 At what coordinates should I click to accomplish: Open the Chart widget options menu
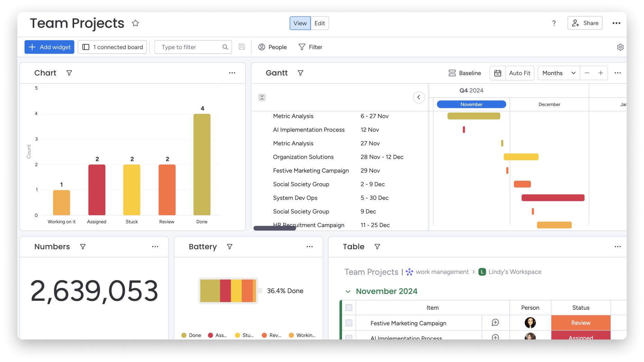pyautogui.click(x=232, y=73)
